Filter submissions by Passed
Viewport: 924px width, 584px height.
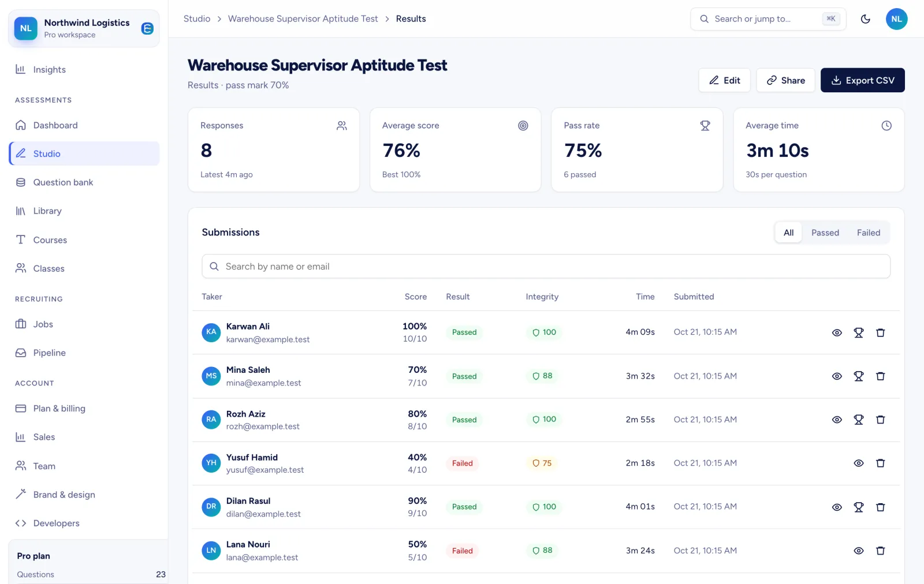825,233
